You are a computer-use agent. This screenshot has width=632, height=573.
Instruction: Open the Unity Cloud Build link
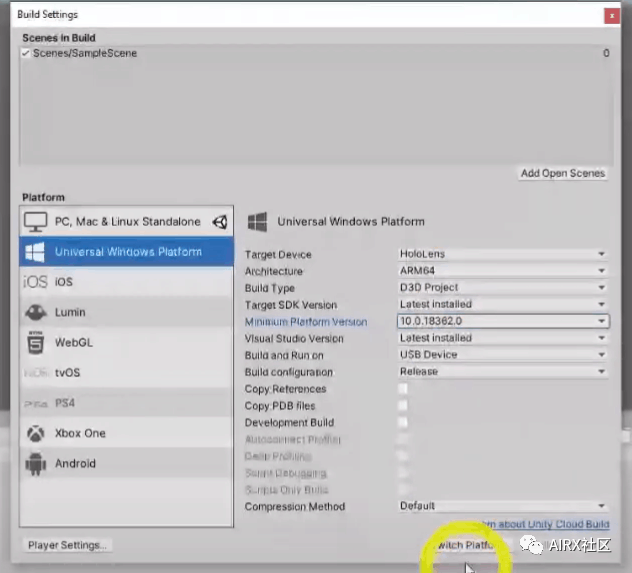(545, 524)
